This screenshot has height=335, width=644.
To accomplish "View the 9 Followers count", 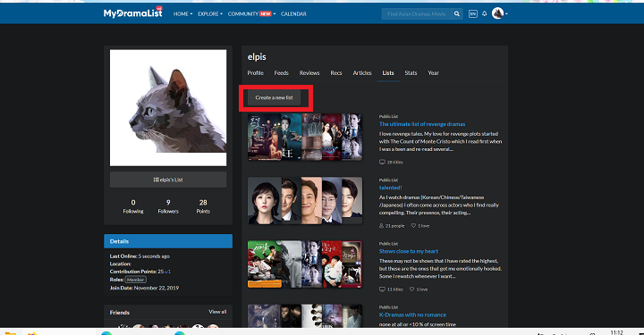I will tap(168, 206).
